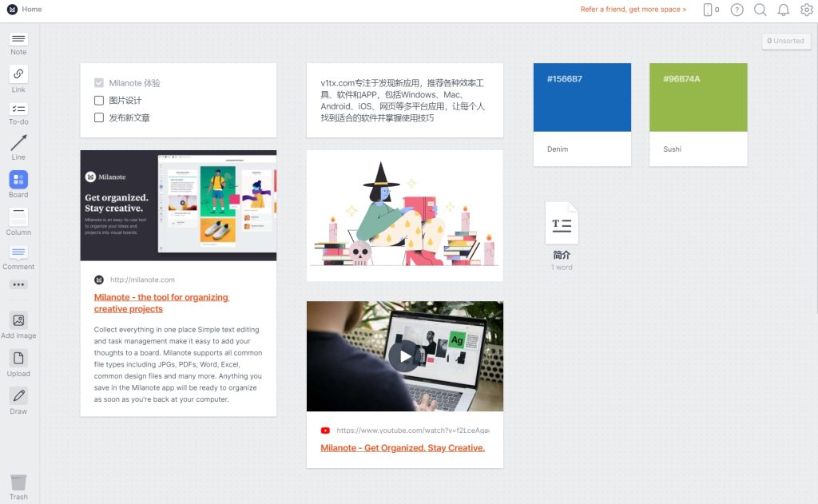Click the Sushi swatch caption
The height and width of the screenshot is (504, 818).
[672, 149]
